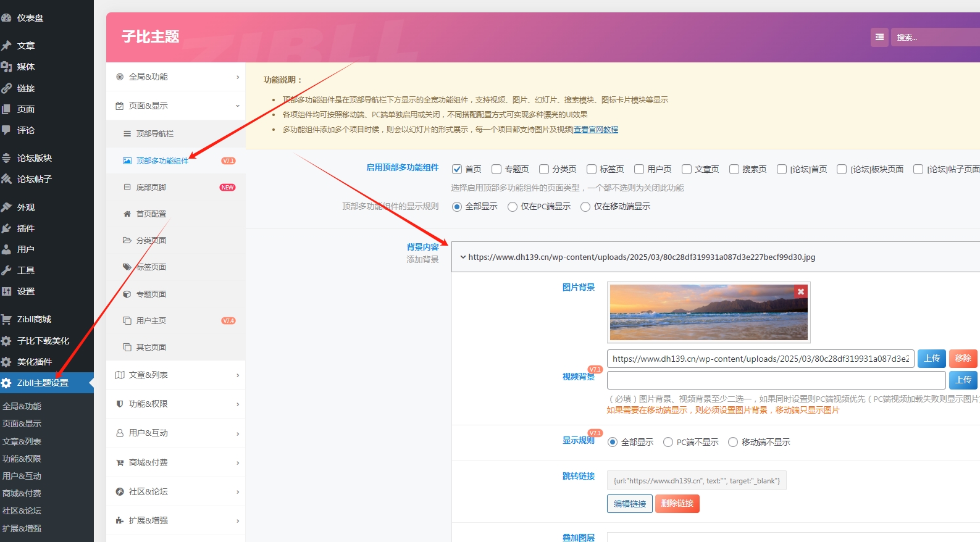Click the 顶部导航栏 hamburger icon

click(127, 133)
